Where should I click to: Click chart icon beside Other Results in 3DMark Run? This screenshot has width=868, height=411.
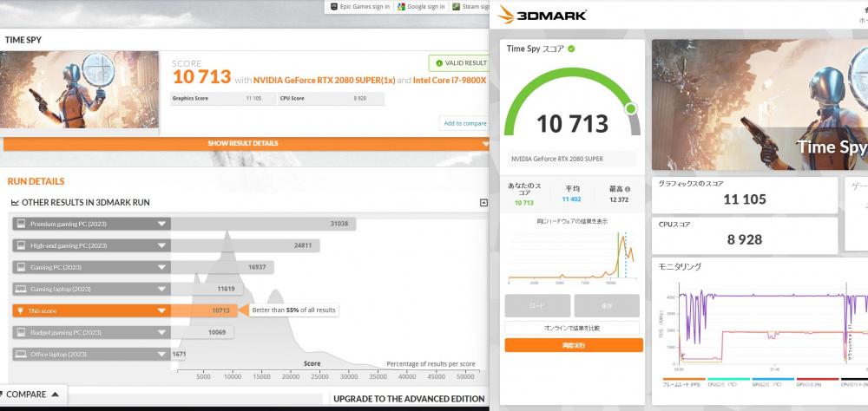[15, 203]
